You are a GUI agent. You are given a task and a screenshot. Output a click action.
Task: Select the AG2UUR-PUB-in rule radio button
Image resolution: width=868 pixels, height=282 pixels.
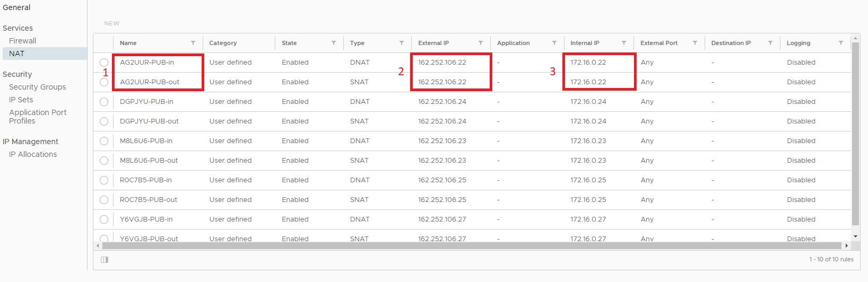point(104,63)
